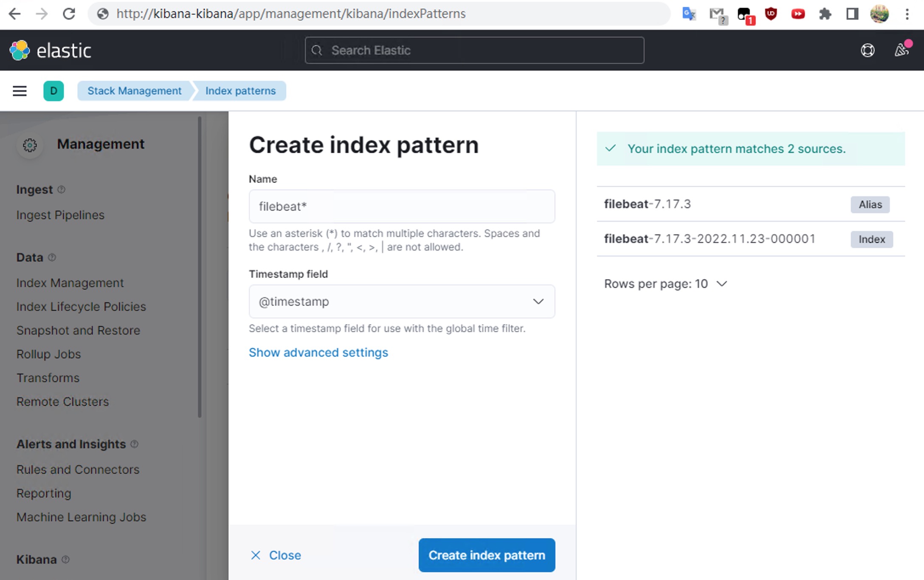Click the D space avatar
This screenshot has height=580, width=924.
click(x=54, y=91)
